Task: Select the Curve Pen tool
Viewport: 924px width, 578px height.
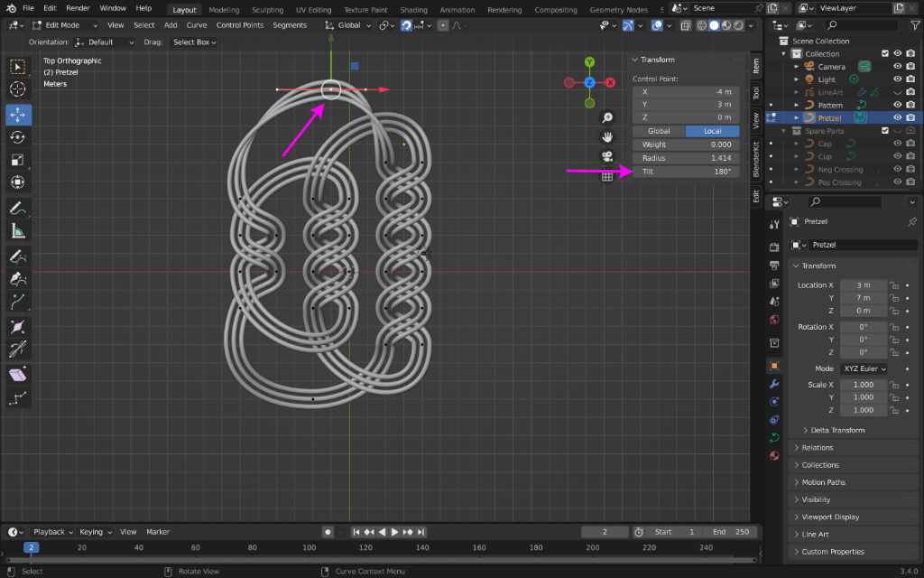Action: (x=18, y=279)
